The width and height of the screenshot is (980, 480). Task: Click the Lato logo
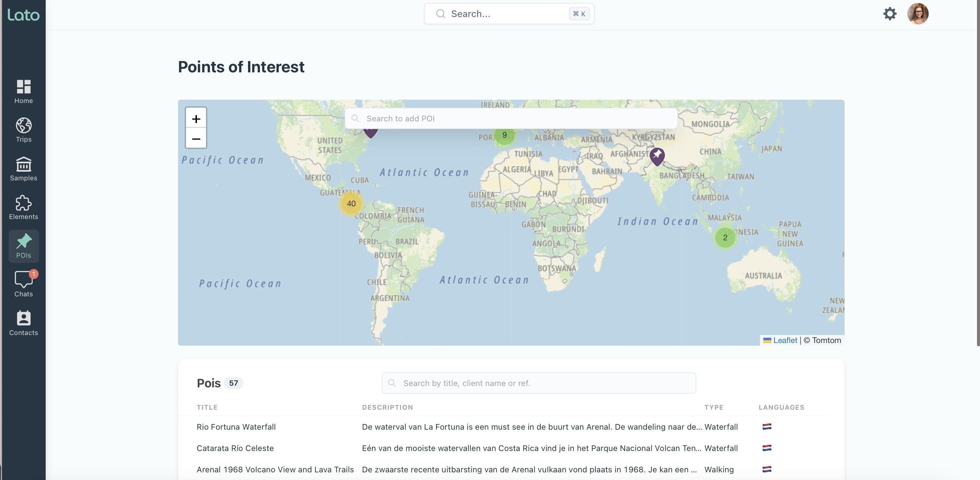[24, 15]
